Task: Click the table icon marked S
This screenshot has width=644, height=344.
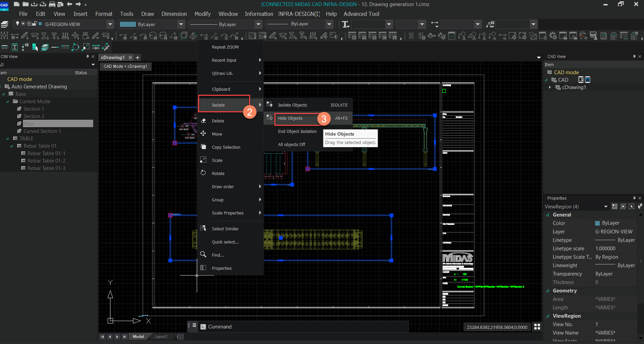Action: pos(372,36)
